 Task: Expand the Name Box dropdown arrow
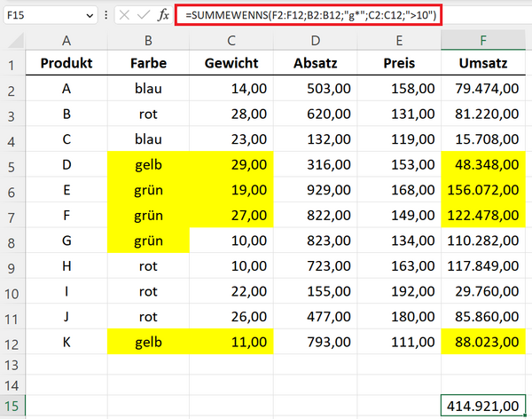click(90, 16)
